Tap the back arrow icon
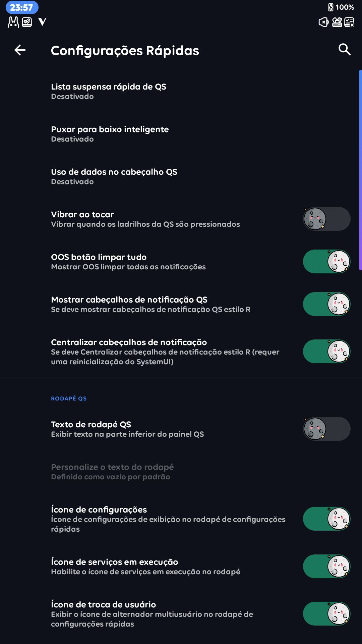The height and width of the screenshot is (644, 362). (x=20, y=50)
